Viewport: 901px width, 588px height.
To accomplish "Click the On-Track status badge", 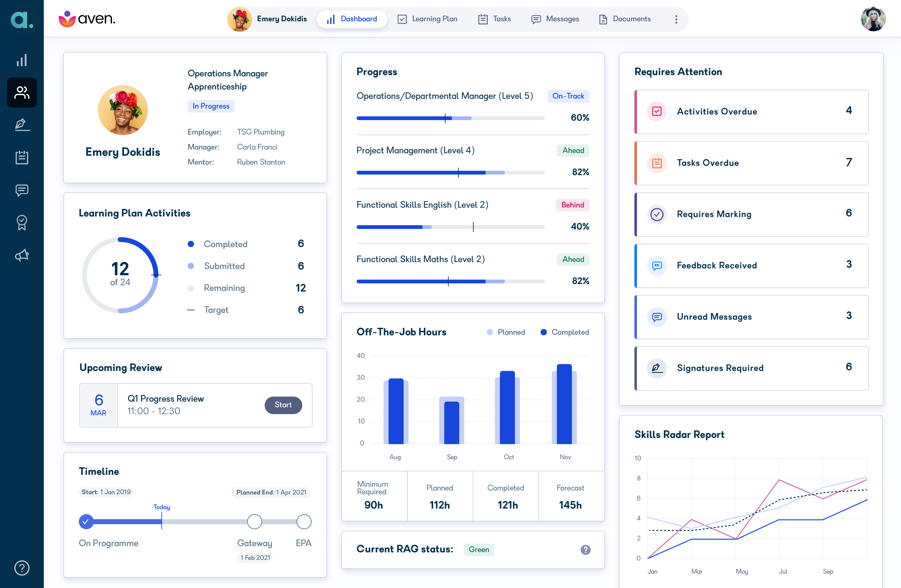I will (568, 96).
